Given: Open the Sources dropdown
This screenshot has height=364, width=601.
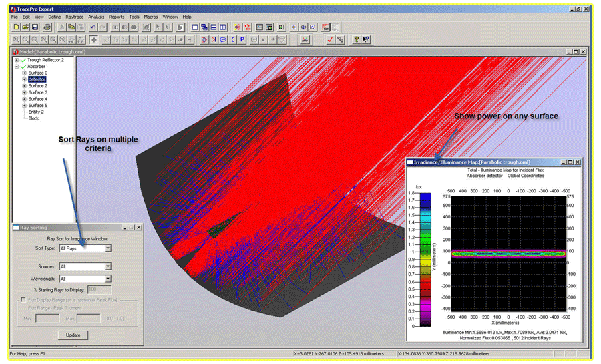Looking at the screenshot, I should (x=108, y=266).
